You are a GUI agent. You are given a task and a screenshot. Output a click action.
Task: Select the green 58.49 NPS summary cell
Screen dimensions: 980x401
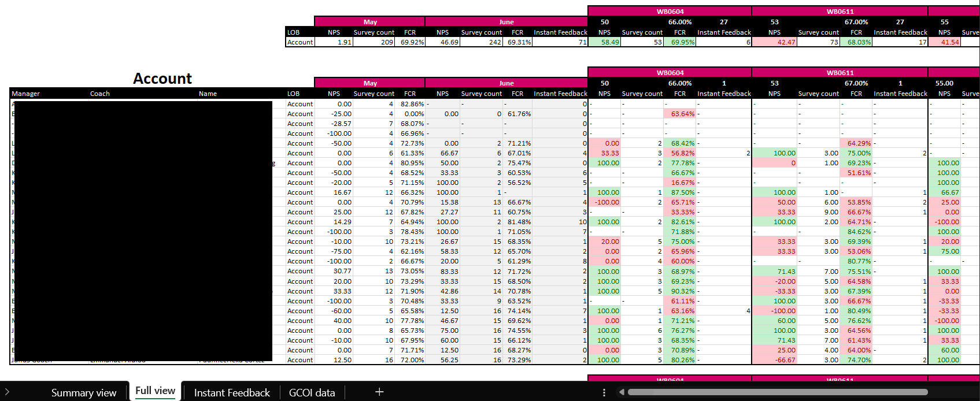pos(605,42)
